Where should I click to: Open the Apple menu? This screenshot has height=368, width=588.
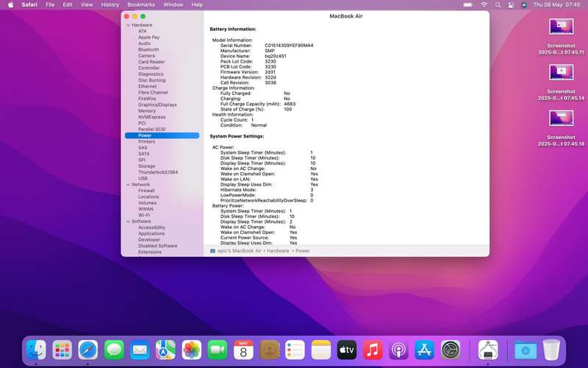10,5
